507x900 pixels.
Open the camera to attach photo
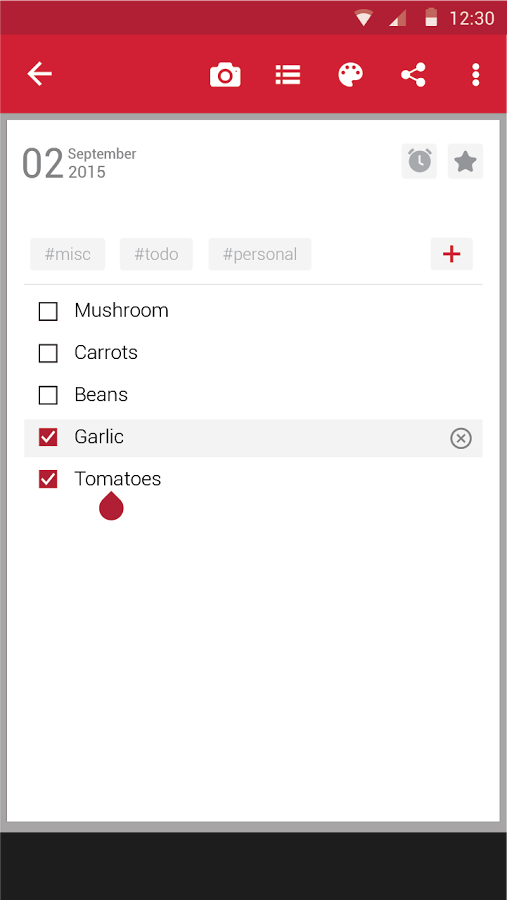(x=225, y=75)
